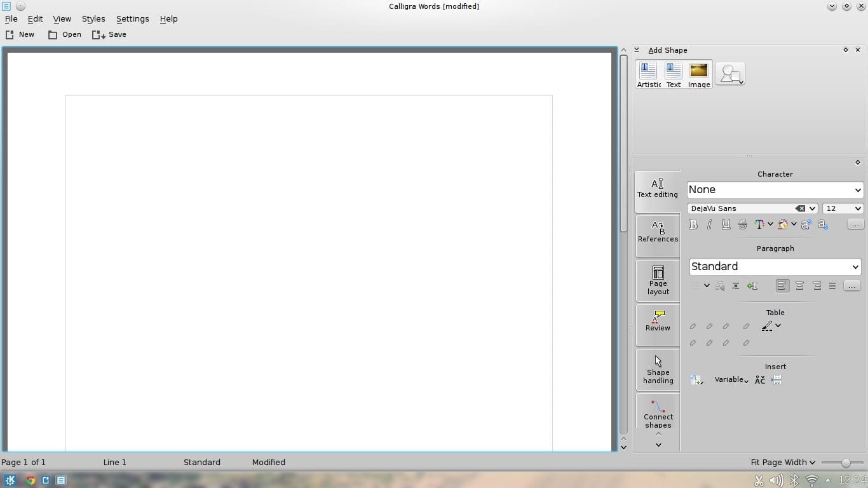868x488 pixels.
Task: Toggle bold formatting
Action: [x=693, y=224]
